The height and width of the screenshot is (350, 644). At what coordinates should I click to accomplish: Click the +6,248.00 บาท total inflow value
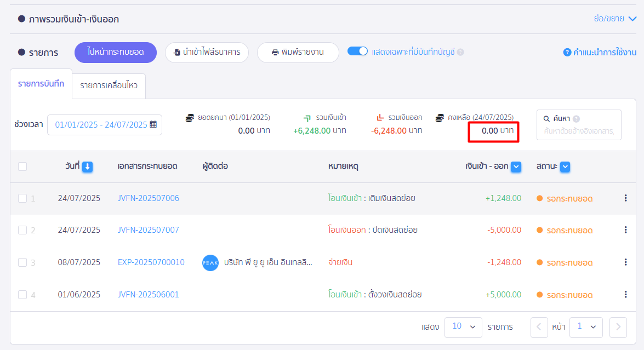point(320,130)
